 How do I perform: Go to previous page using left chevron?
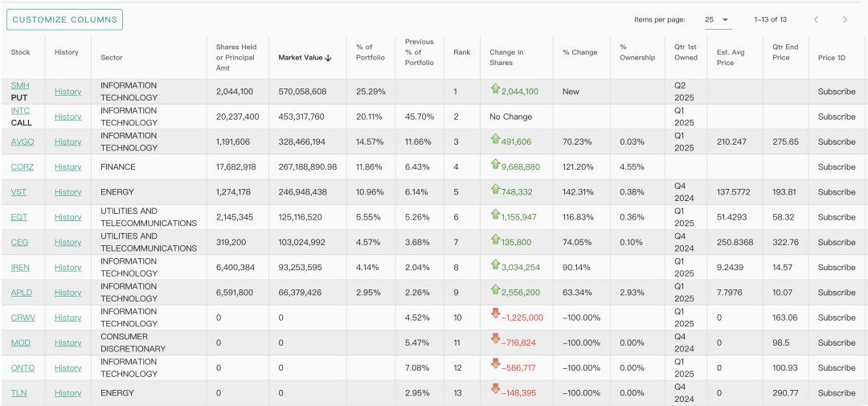click(816, 19)
